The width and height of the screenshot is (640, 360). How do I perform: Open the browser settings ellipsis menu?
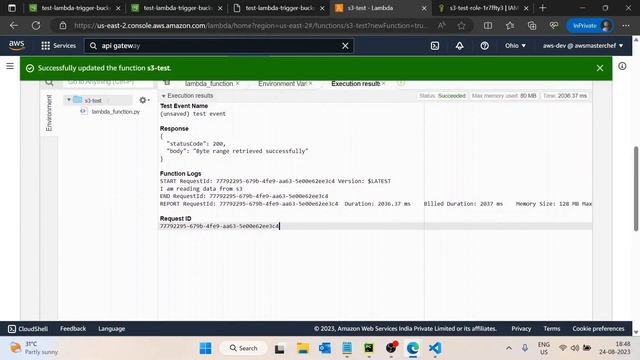[626, 26]
